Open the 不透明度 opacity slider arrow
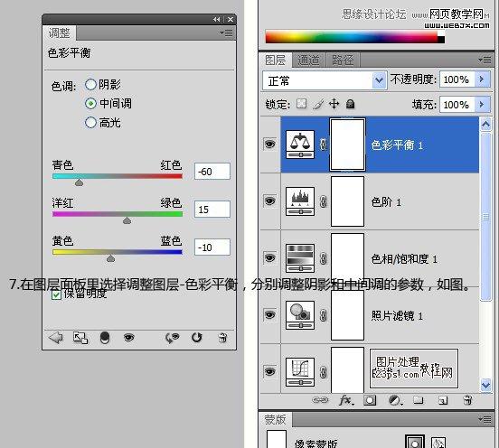499x448 pixels. [482, 79]
